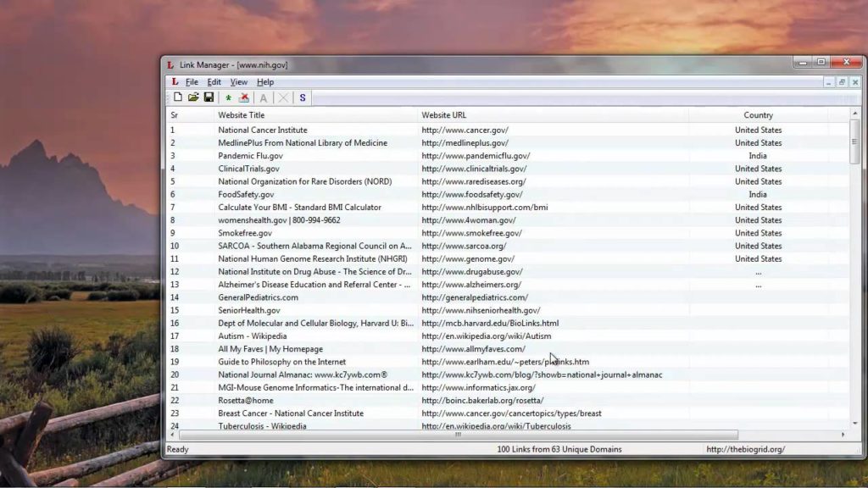Click horizontal scrollbar thumb
Image resolution: width=868 pixels, height=488 pixels.
(459, 435)
